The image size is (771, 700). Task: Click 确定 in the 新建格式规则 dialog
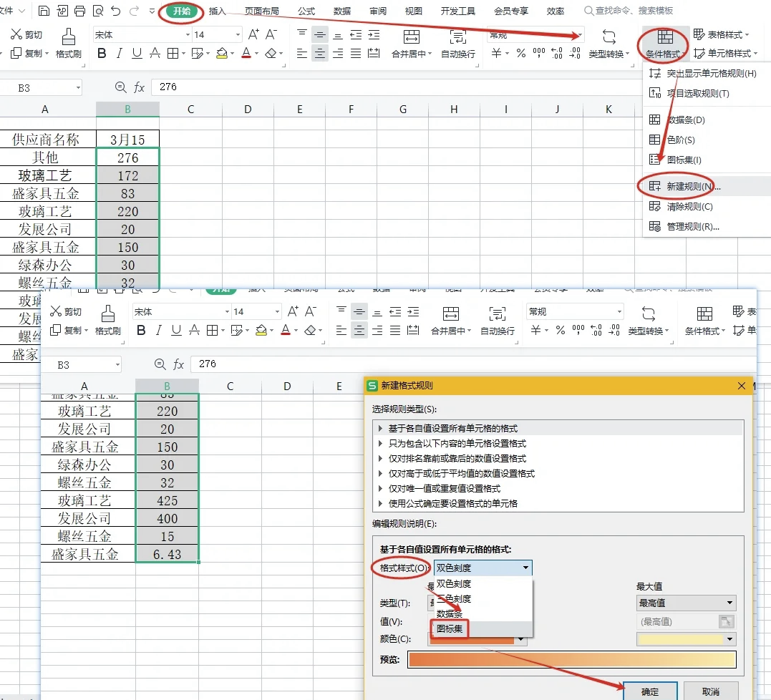coord(650,691)
